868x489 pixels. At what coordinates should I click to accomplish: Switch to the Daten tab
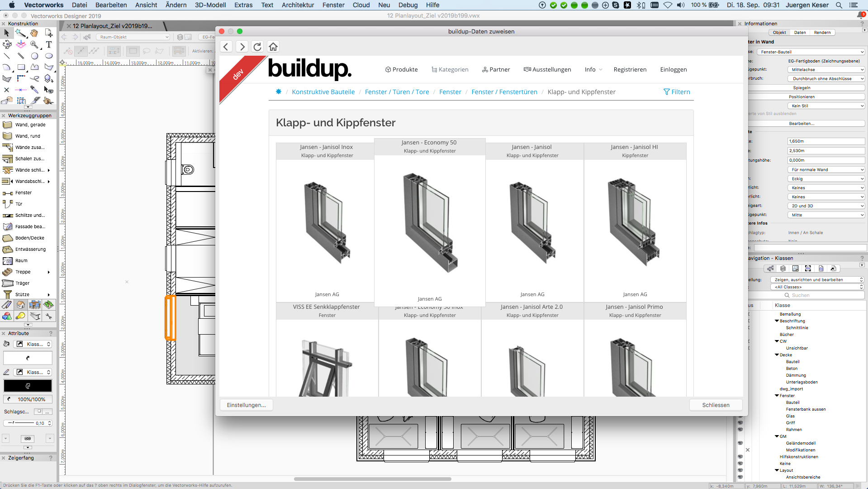pyautogui.click(x=800, y=33)
